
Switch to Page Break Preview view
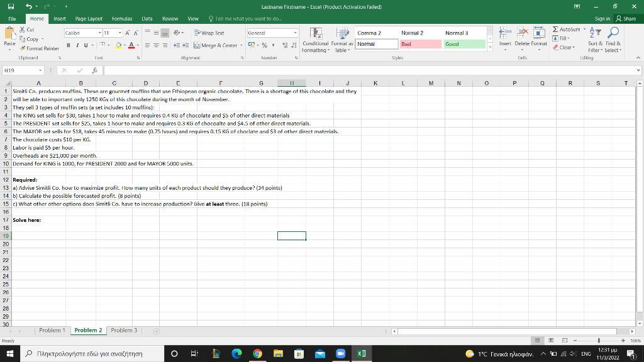(565, 341)
